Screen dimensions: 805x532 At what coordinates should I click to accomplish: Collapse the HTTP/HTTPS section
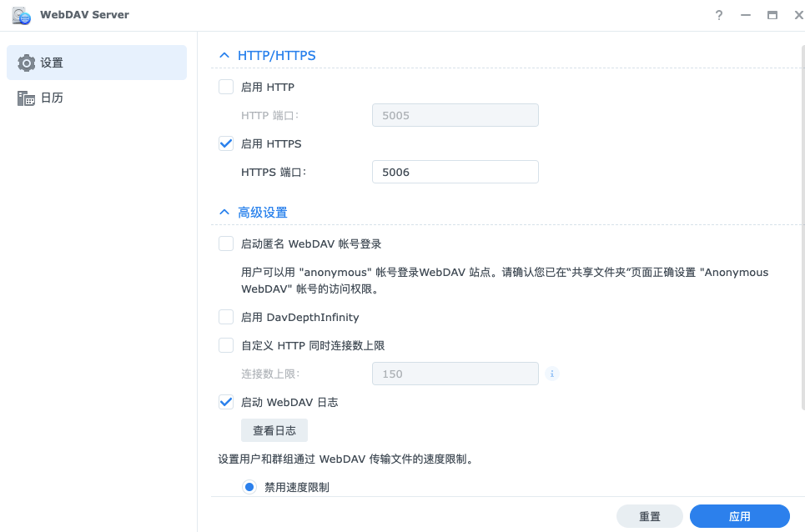click(x=224, y=56)
